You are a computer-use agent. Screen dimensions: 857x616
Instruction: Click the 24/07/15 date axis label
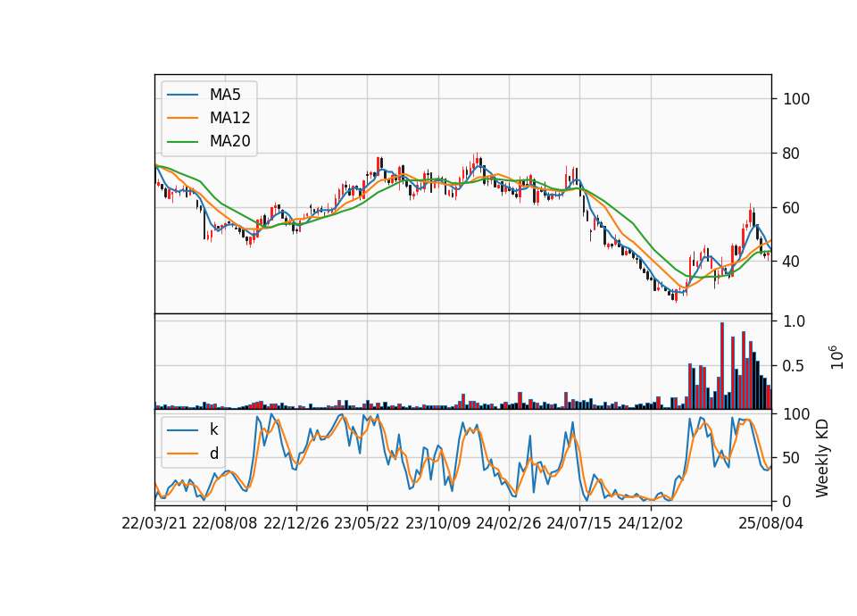pyautogui.click(x=579, y=523)
